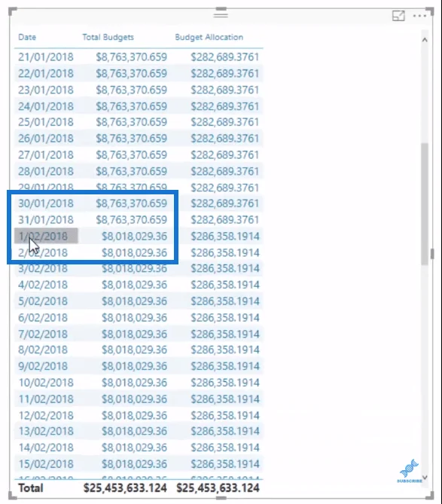The height and width of the screenshot is (504, 442).
Task: Click the visual drag handle at top
Action: (221, 14)
